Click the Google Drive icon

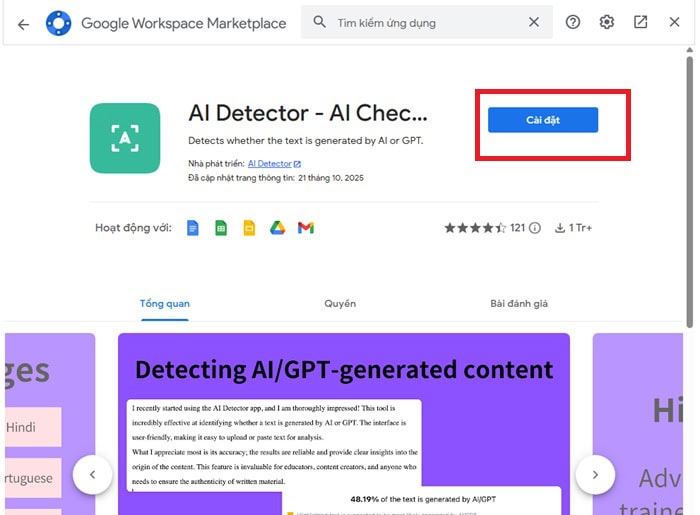[x=277, y=228]
